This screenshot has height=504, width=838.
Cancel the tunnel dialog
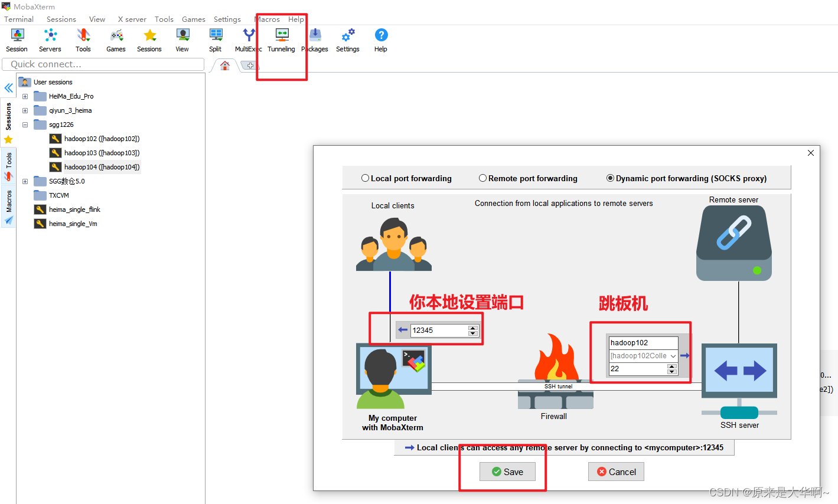point(616,472)
